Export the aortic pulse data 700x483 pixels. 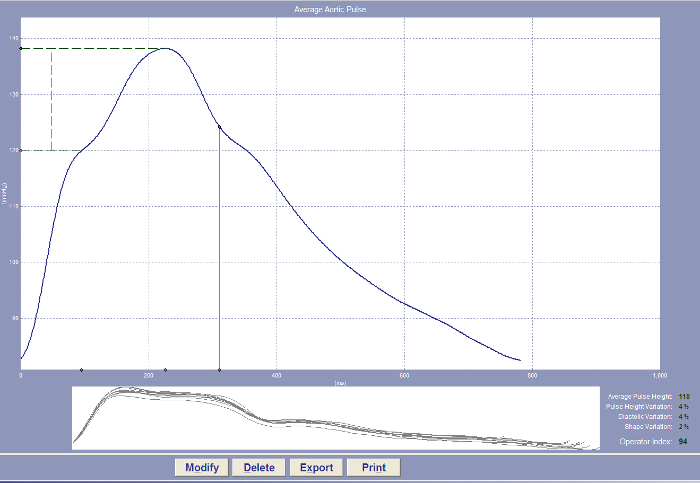pos(317,467)
